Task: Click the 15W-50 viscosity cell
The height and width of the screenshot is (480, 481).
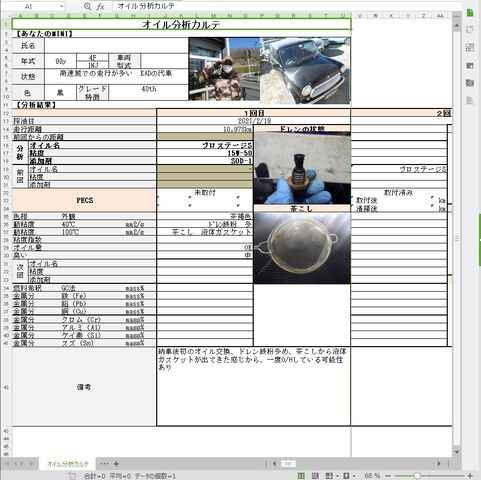Action: (205, 153)
